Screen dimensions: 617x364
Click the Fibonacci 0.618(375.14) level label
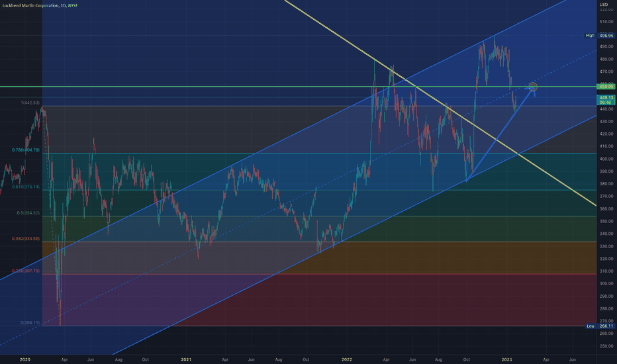[26, 187]
